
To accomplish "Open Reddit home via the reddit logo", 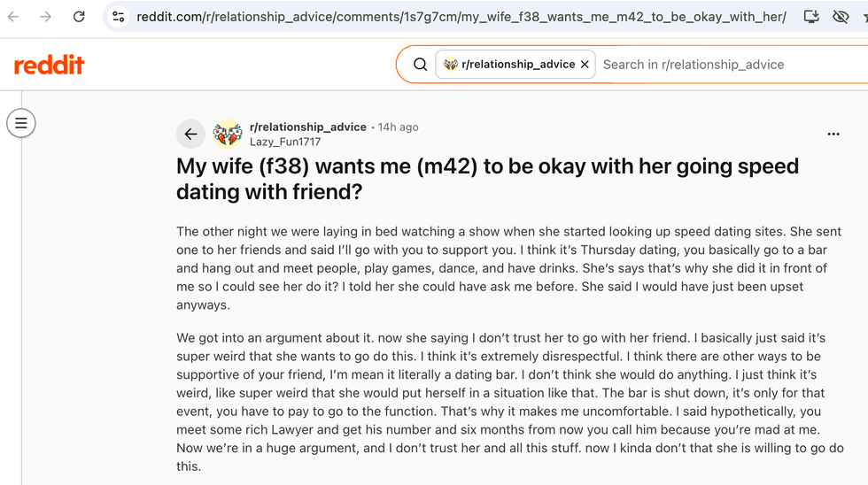I will click(50, 65).
